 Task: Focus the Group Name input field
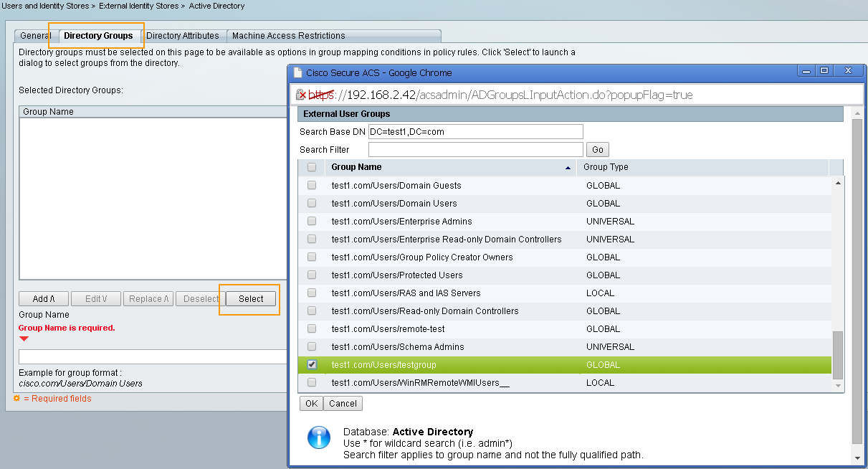coord(153,357)
